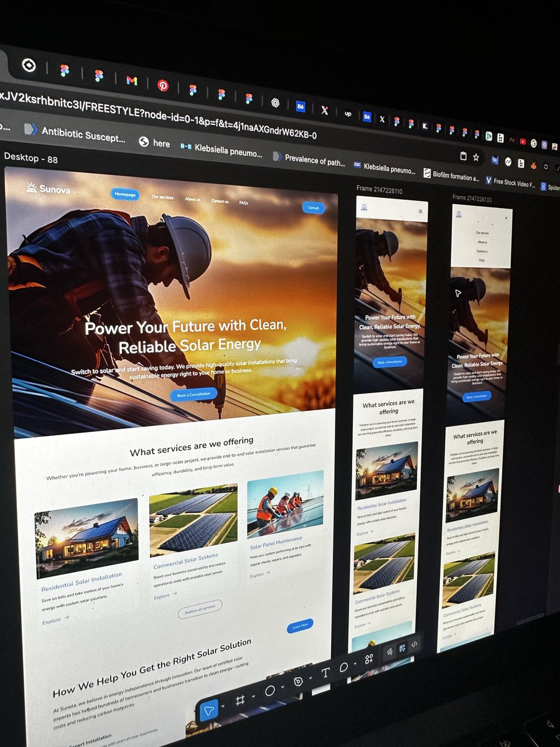Viewport: 560px width, 747px height.
Task: Switch to the Upwork browser tab
Action: (x=348, y=114)
